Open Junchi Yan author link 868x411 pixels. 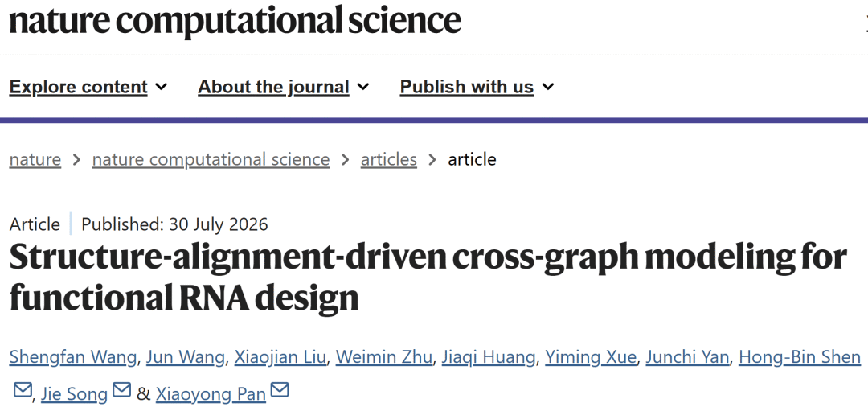click(x=687, y=358)
